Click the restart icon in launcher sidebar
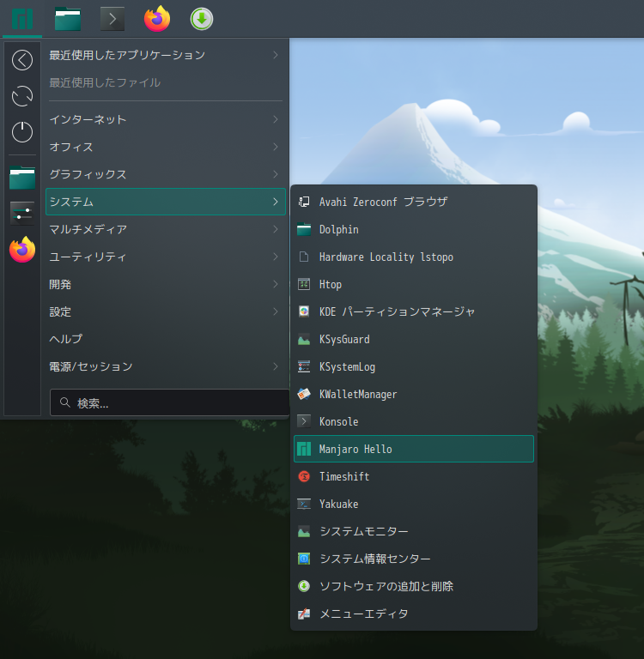The width and height of the screenshot is (644, 659). point(22,96)
